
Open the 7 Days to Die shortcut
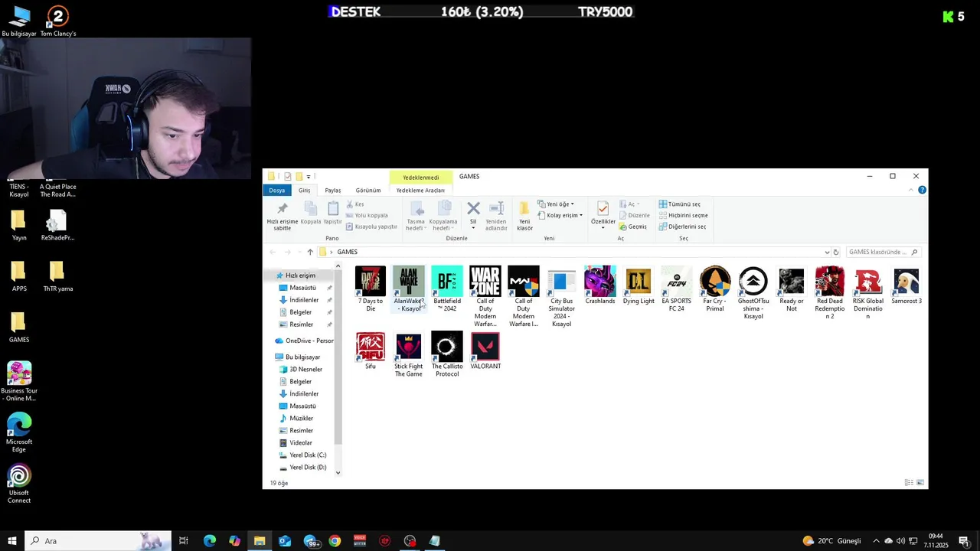pos(371,289)
